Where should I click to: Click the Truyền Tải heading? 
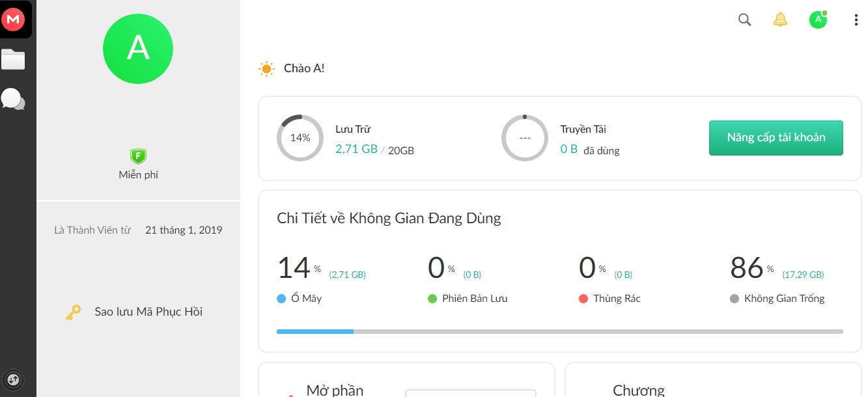pos(583,130)
